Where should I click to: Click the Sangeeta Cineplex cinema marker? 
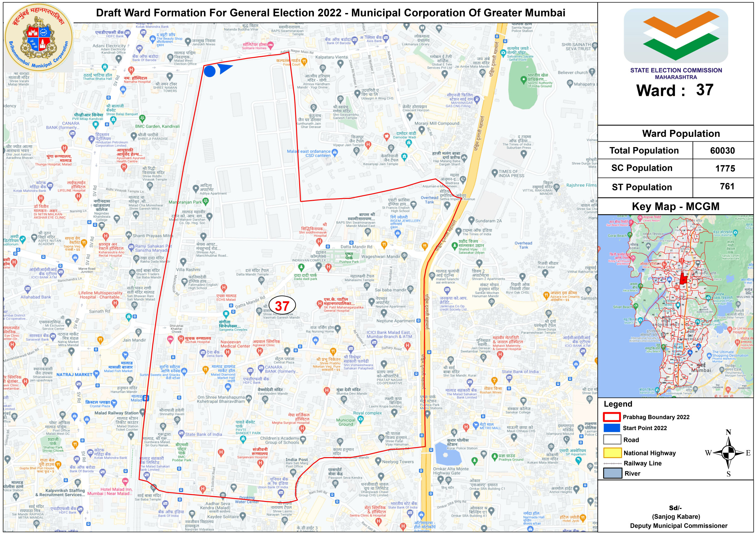point(226,314)
